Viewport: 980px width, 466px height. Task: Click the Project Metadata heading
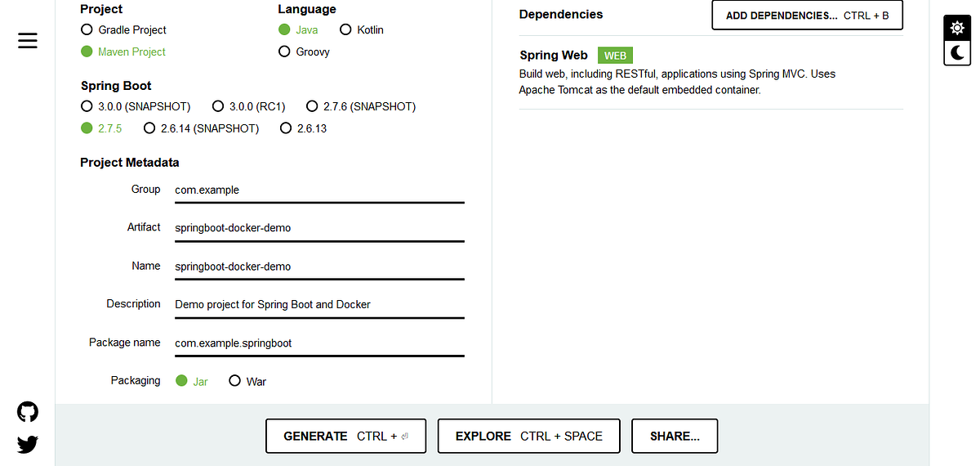point(130,163)
